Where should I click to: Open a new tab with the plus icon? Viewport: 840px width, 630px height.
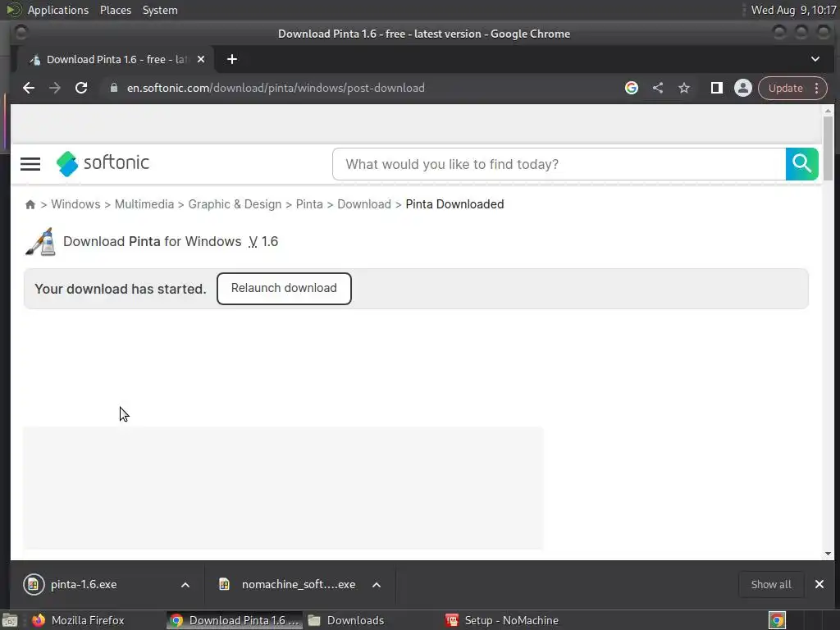pyautogui.click(x=232, y=59)
